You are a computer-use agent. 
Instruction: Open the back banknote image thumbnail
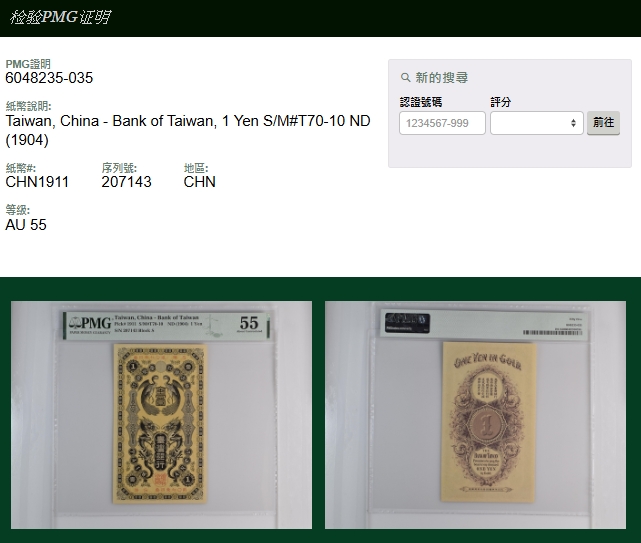(475, 415)
